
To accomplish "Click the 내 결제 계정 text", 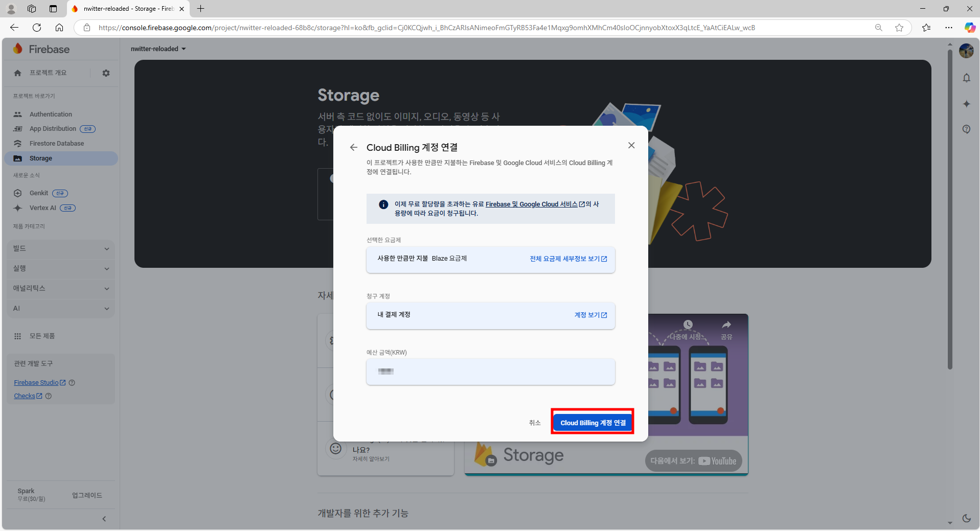I will (394, 315).
